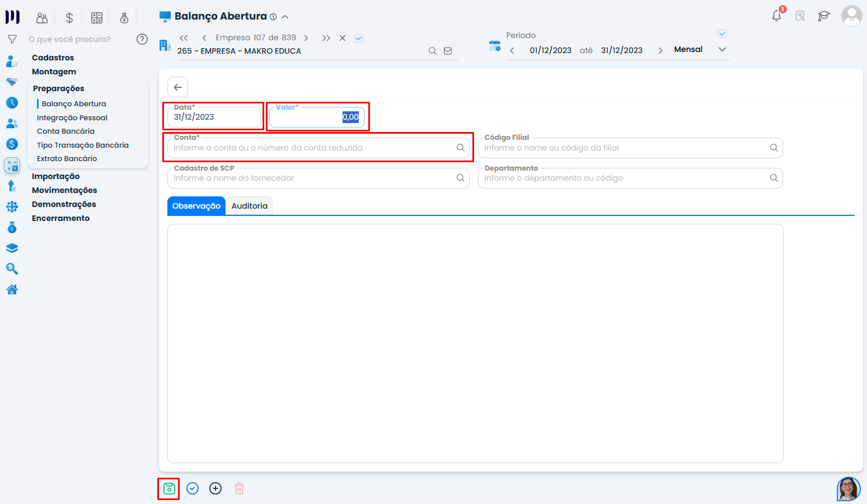Click the envelope icon beside company name
Image resolution: width=867 pixels, height=504 pixels.
[448, 51]
